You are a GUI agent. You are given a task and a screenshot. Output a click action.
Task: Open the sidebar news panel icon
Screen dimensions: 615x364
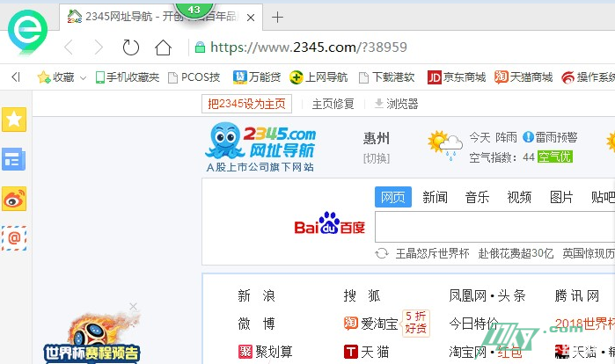click(14, 159)
